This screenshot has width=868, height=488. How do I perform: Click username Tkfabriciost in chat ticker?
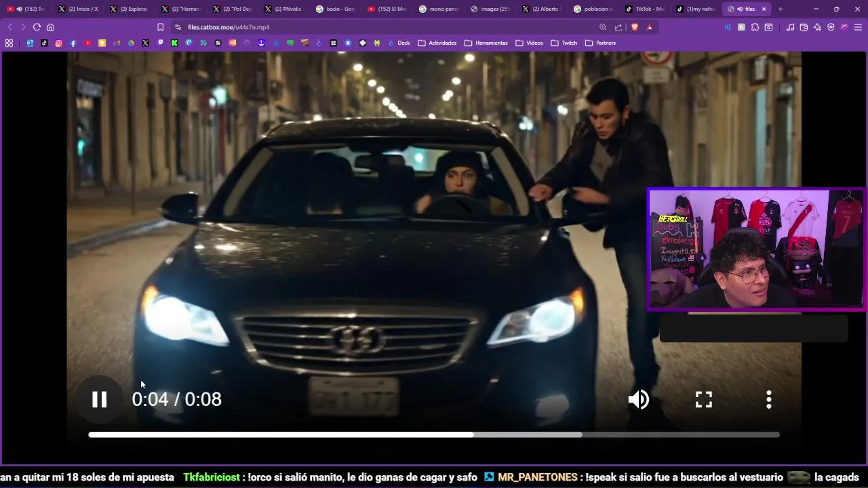(212, 477)
